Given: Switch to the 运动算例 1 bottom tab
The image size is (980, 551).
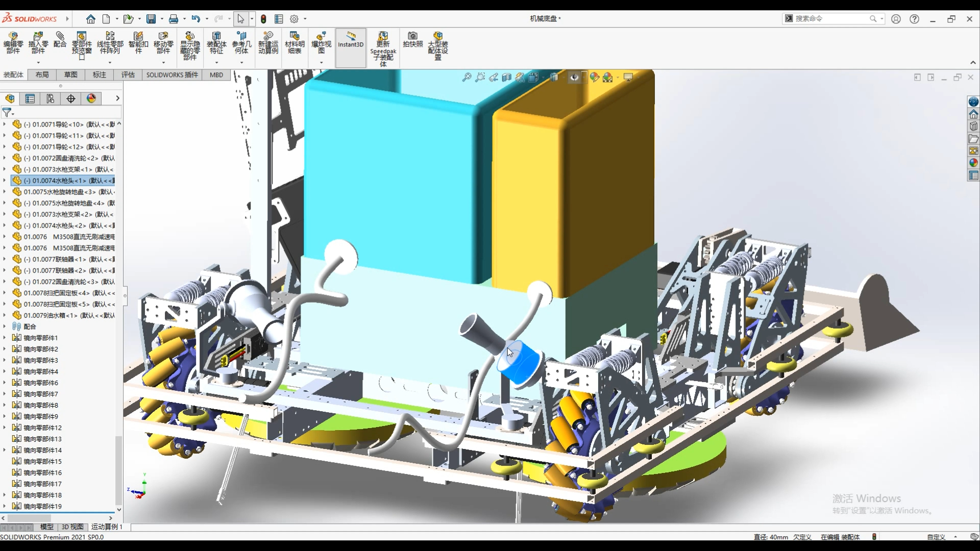Looking at the screenshot, I should [x=107, y=527].
